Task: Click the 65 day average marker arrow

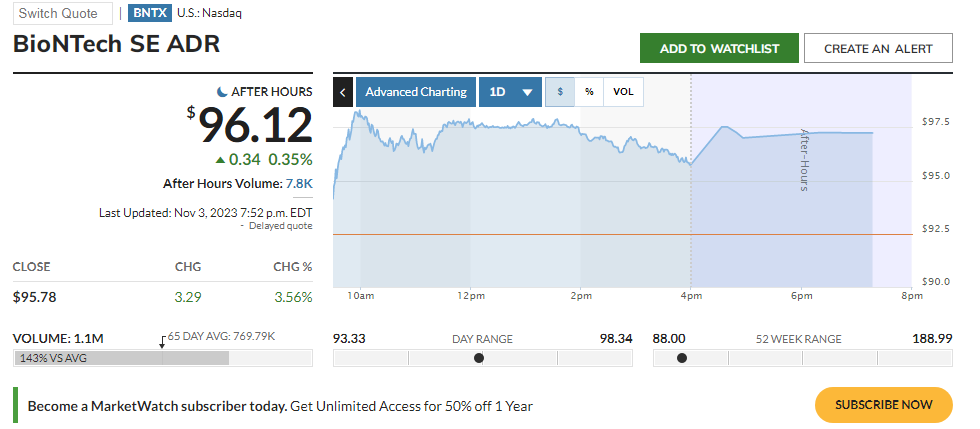Action: click(x=162, y=341)
